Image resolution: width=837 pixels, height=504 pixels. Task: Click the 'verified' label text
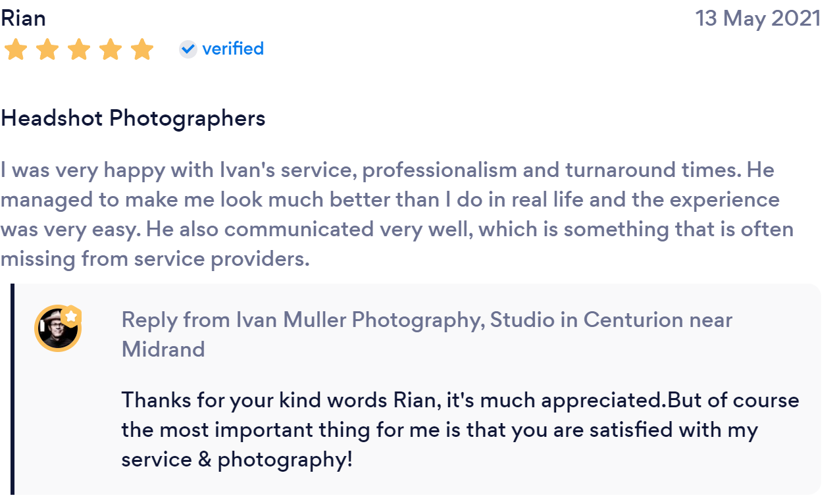coord(233,49)
